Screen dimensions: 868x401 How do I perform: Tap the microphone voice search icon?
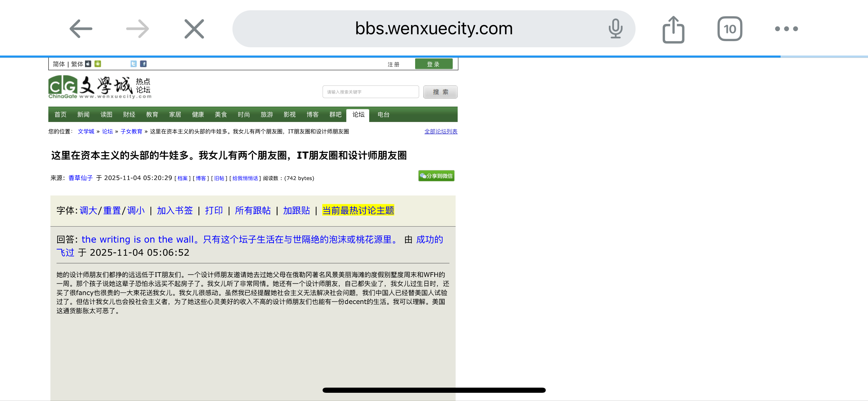coord(615,28)
